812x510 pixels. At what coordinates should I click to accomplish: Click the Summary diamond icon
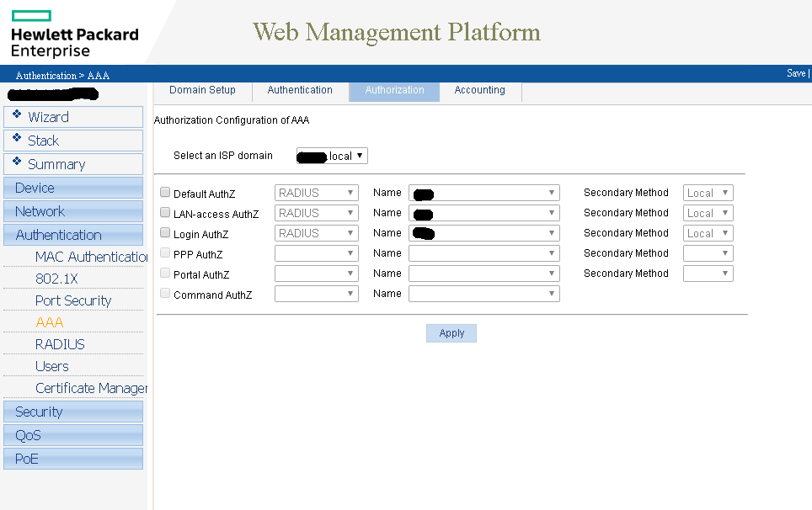pyautogui.click(x=17, y=162)
